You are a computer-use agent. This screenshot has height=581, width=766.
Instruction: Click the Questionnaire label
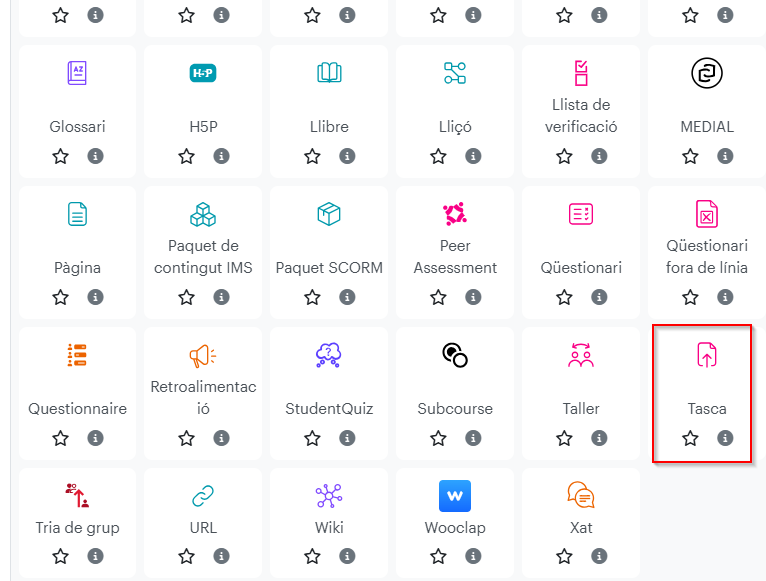(77, 409)
